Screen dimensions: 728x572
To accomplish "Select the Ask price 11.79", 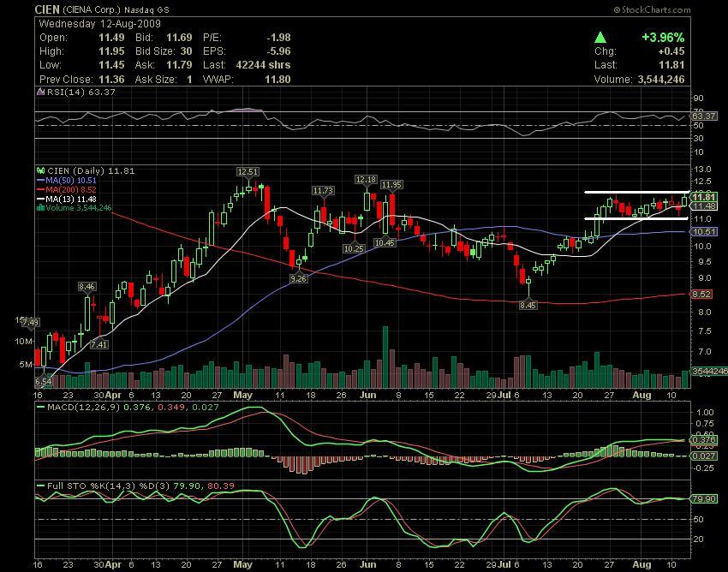I will [x=179, y=65].
